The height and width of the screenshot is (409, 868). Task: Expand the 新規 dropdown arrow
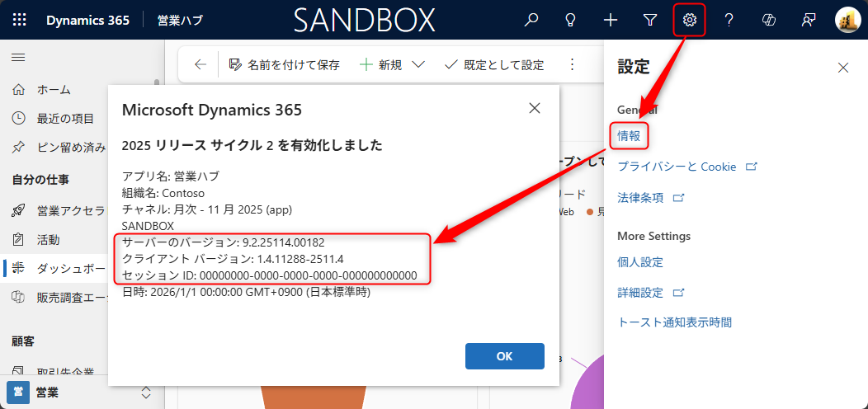(x=417, y=65)
